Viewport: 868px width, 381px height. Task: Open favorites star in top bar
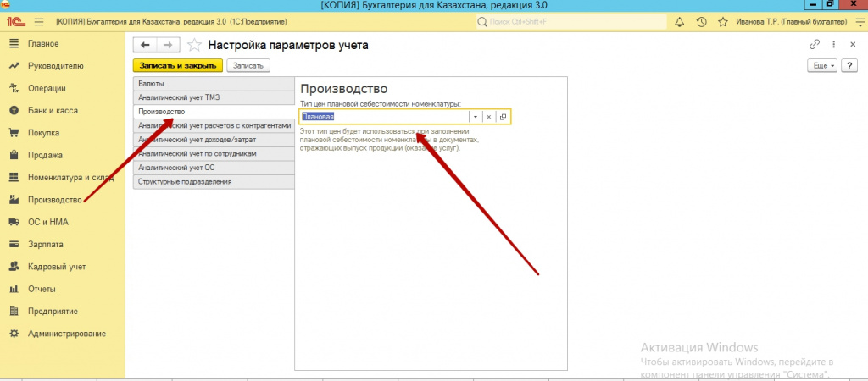pos(722,22)
